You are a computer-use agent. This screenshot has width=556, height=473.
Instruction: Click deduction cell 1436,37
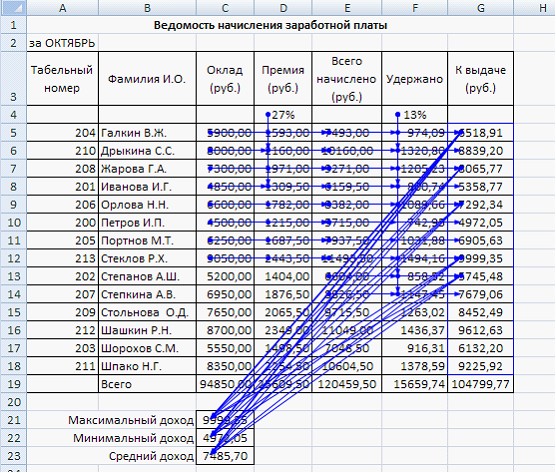point(415,330)
